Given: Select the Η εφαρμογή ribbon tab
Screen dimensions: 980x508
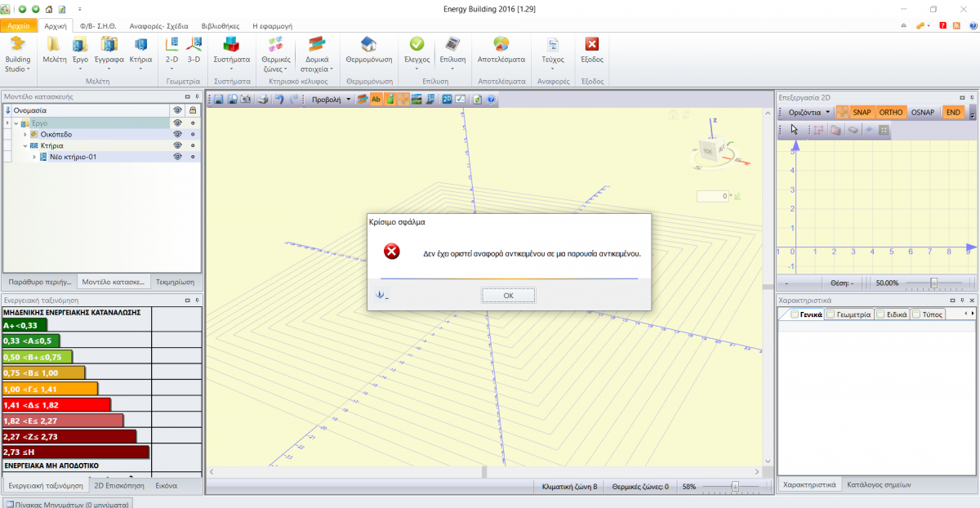Looking at the screenshot, I should (274, 25).
